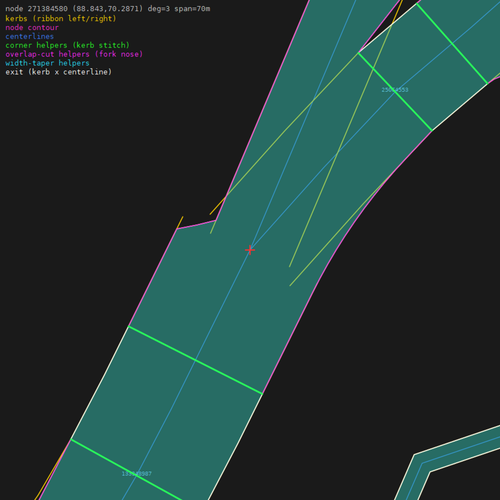
Task: Select the "overlap-cut helpers (fork nose)" legend entry
Action: click(x=74, y=54)
